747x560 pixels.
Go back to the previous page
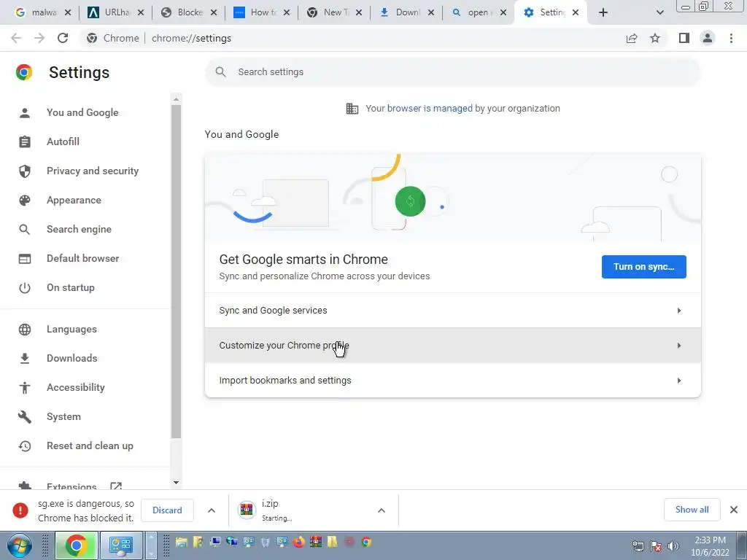click(16, 38)
